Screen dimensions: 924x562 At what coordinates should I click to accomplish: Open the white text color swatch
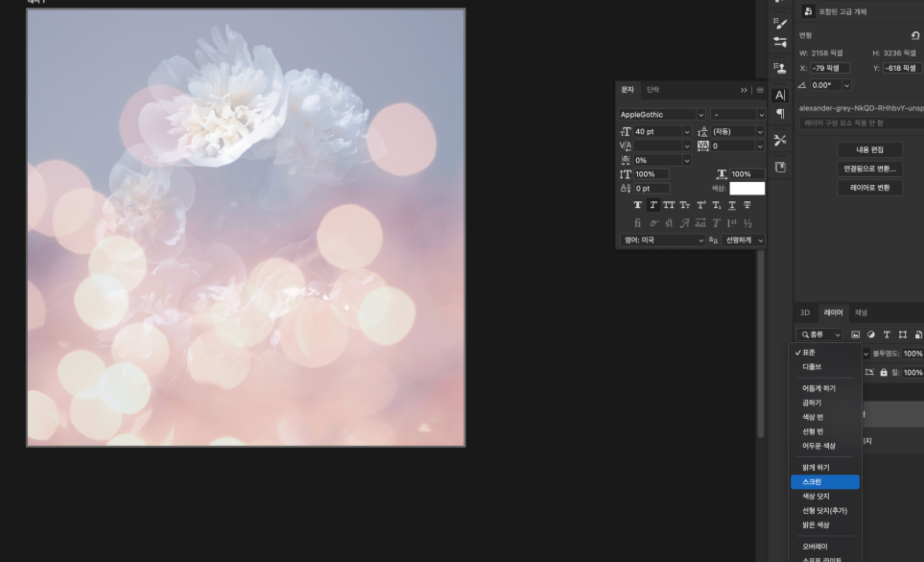point(747,188)
